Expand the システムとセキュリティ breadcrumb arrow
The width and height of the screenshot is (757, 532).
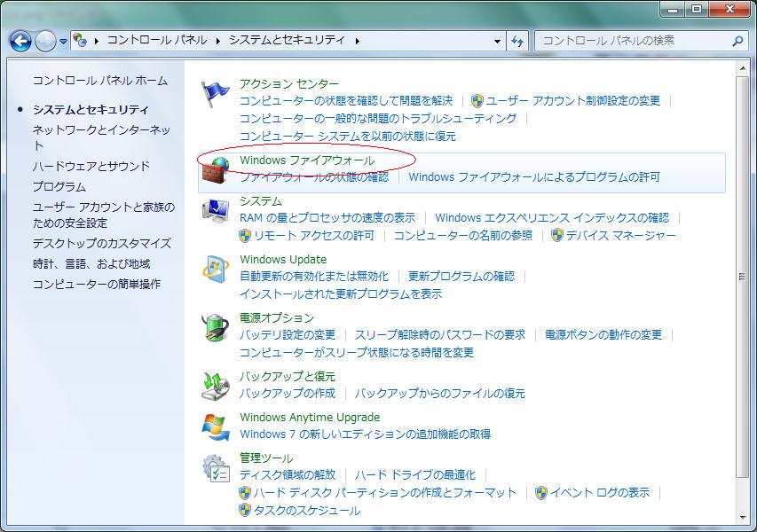358,41
